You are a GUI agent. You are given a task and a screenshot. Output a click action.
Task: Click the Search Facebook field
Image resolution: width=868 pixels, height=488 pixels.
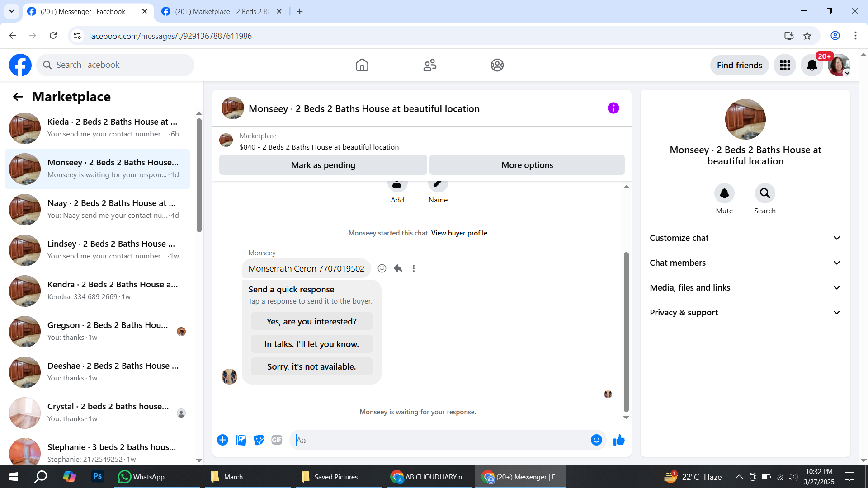[x=115, y=65]
